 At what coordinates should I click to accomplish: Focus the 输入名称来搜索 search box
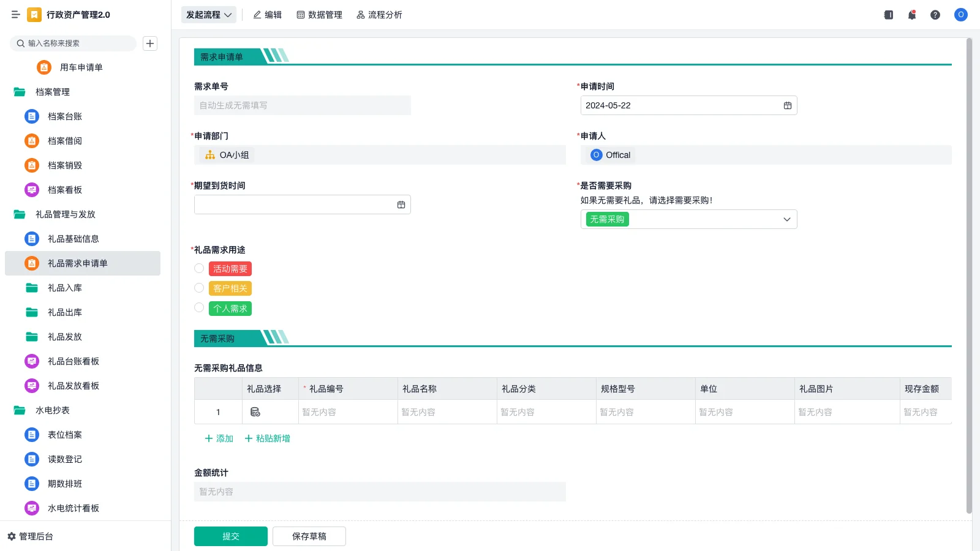click(x=73, y=43)
